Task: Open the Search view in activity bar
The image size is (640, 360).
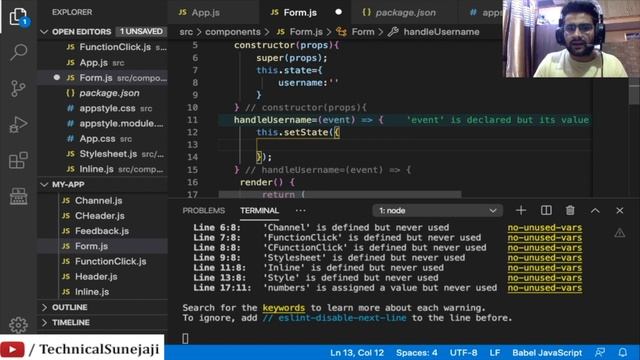Action: point(18,52)
